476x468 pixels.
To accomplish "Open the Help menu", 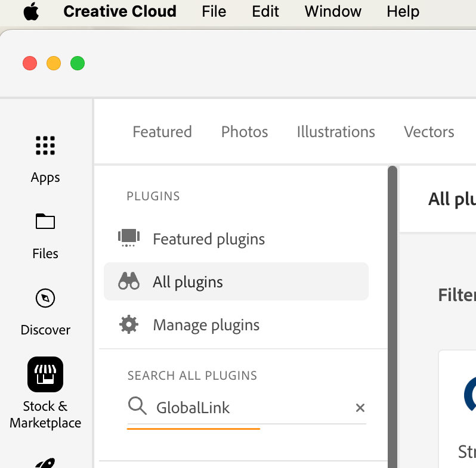I will [403, 11].
